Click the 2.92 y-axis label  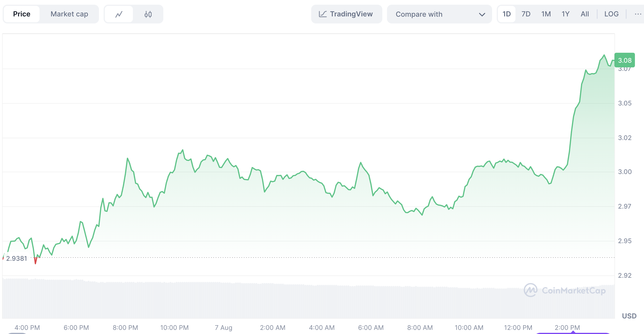(x=625, y=275)
